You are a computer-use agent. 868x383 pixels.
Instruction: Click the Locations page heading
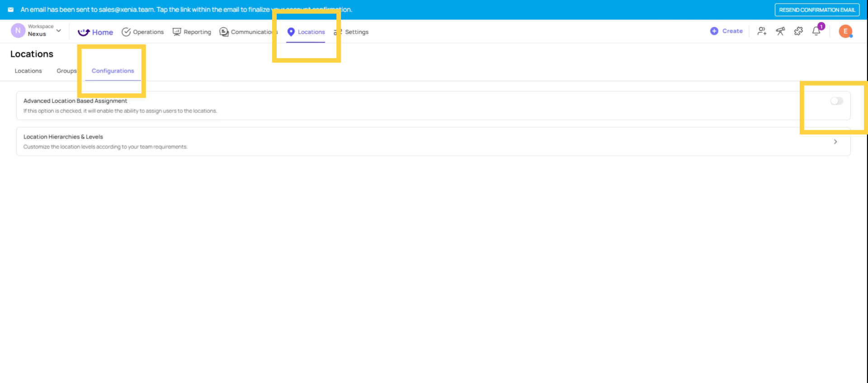[x=32, y=54]
